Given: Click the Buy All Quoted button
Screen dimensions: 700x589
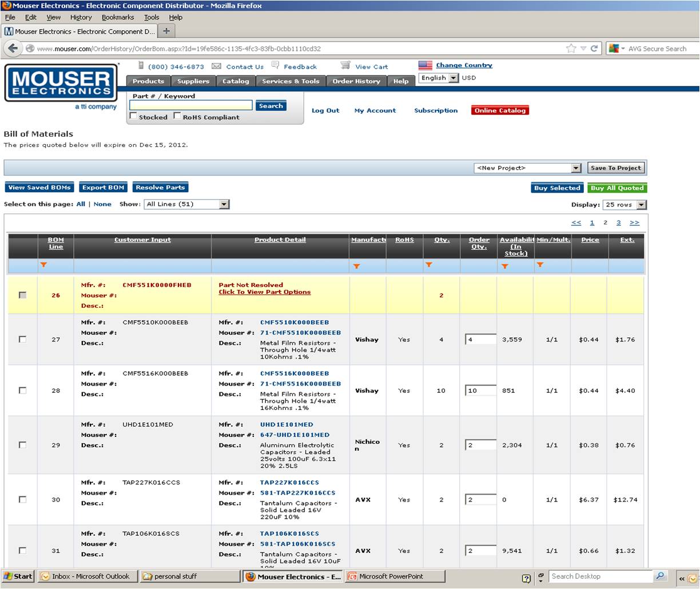Looking at the screenshot, I should [617, 188].
